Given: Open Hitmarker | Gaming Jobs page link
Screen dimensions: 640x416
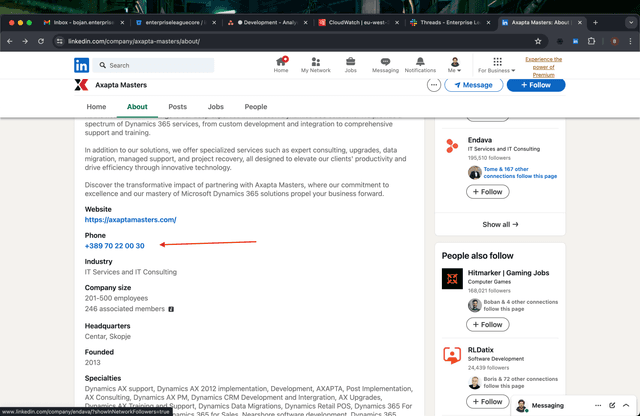Looking at the screenshot, I should [509, 273].
